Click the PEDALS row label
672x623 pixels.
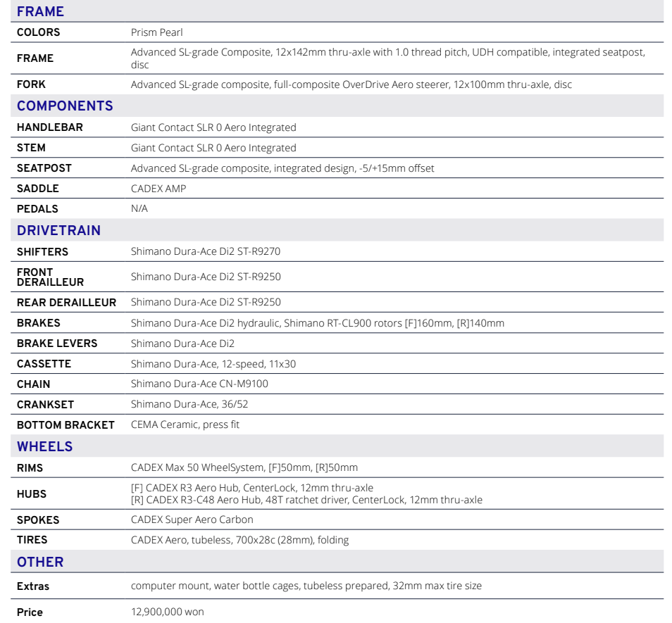[37, 209]
